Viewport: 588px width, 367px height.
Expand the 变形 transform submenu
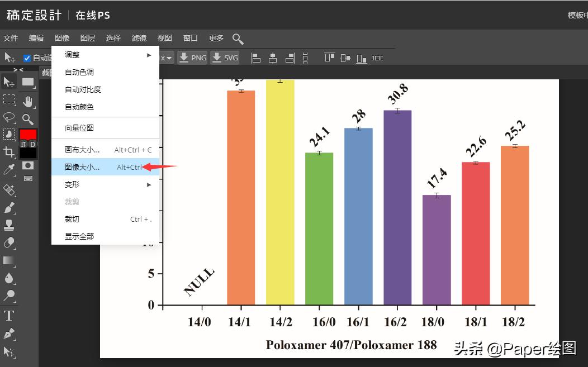coord(149,184)
